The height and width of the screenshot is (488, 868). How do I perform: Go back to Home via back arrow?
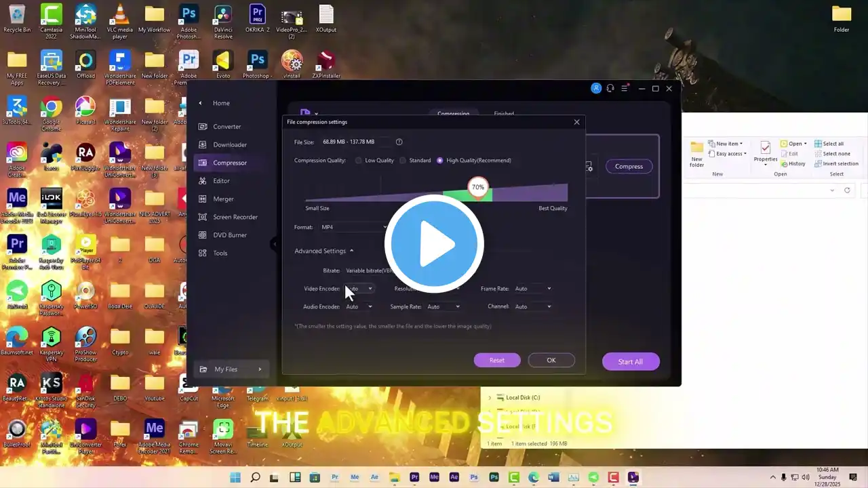point(200,103)
